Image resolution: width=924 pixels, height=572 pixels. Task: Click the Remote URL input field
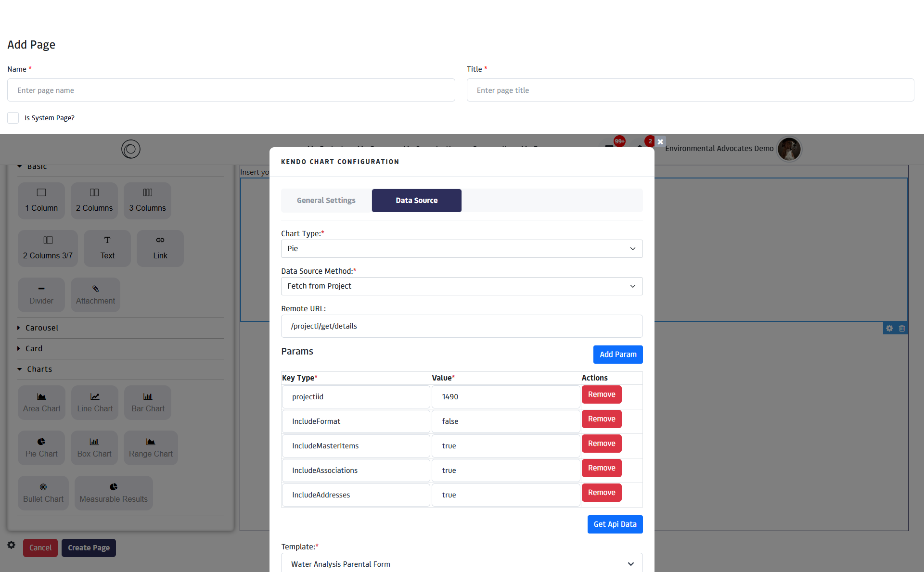[x=462, y=326]
